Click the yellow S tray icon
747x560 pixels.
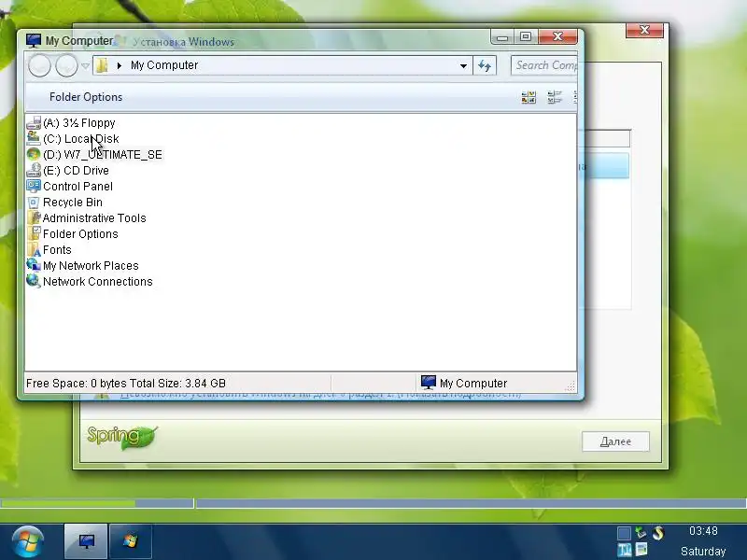tap(658, 532)
